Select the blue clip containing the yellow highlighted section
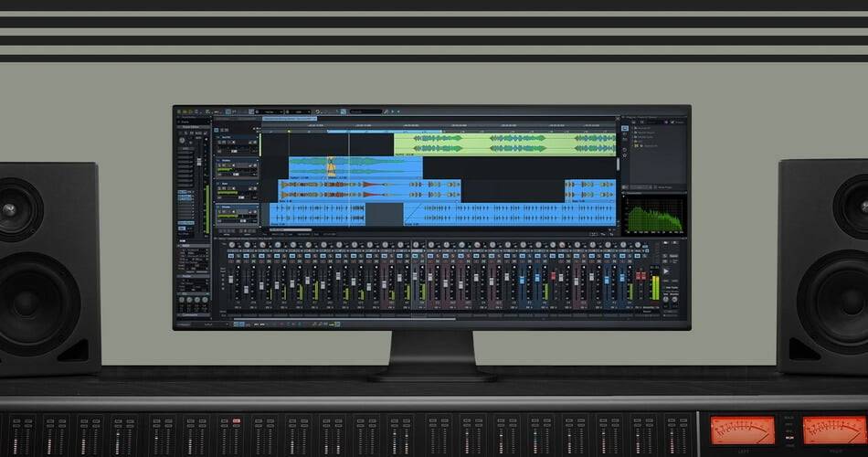 point(355,168)
